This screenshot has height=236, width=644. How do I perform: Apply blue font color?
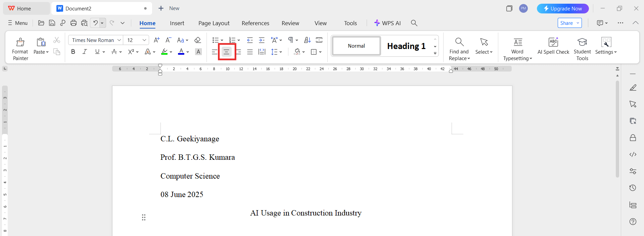tap(181, 52)
